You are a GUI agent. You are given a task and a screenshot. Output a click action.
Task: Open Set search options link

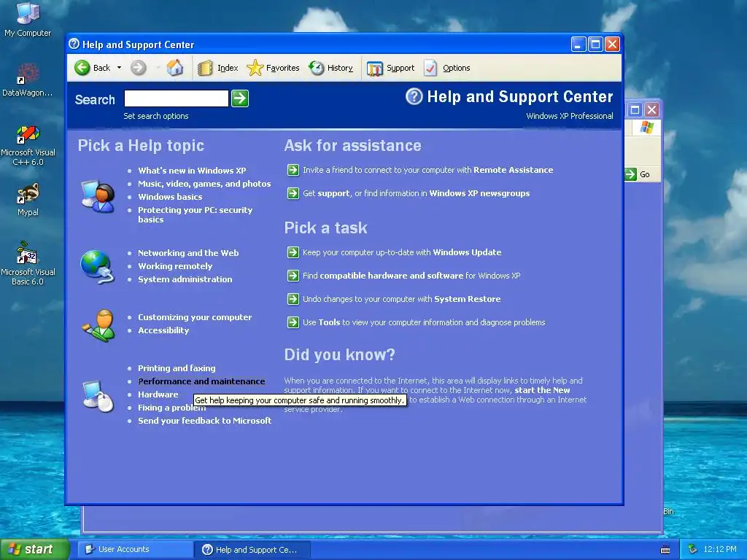pyautogui.click(x=156, y=116)
